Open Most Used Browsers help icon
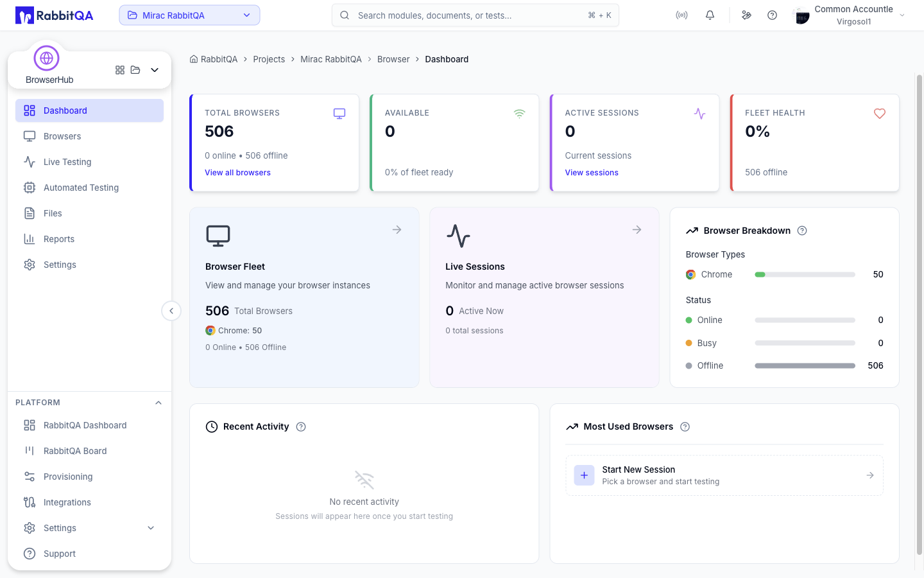 685,426
